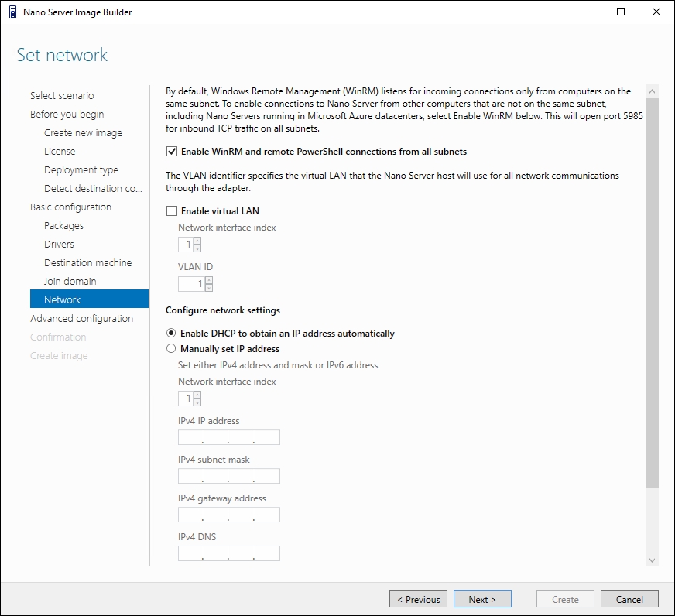The image size is (675, 616).
Task: Click the Set network heading
Action: point(62,55)
